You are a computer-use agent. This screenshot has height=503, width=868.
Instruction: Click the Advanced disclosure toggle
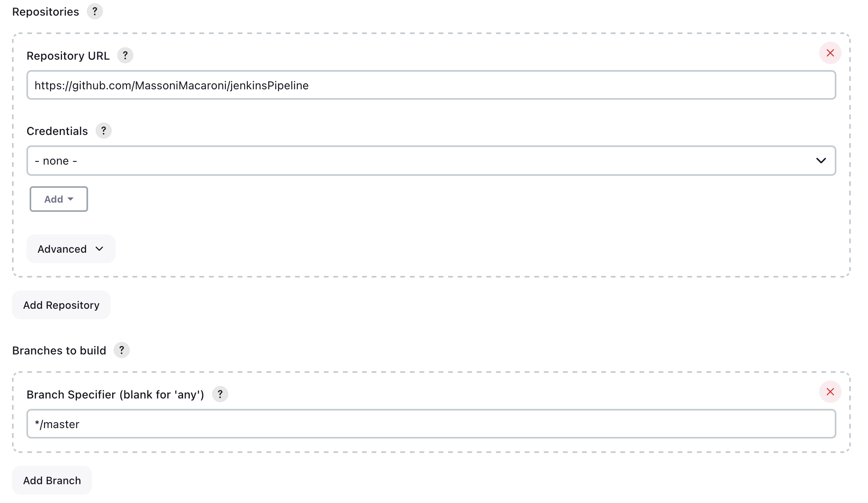pos(69,249)
